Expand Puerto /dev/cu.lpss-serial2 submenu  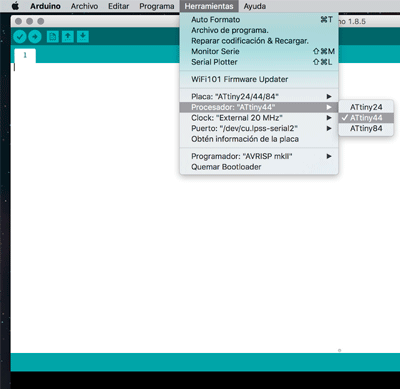[x=259, y=129]
